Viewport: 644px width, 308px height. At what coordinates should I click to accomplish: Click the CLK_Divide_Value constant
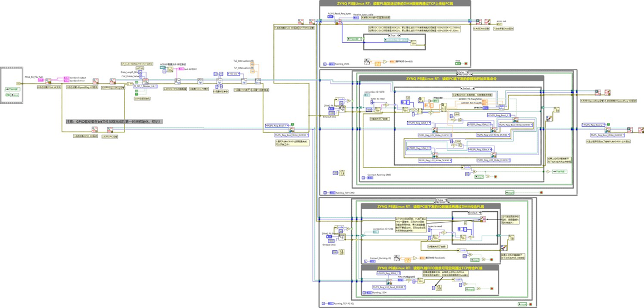point(141,76)
